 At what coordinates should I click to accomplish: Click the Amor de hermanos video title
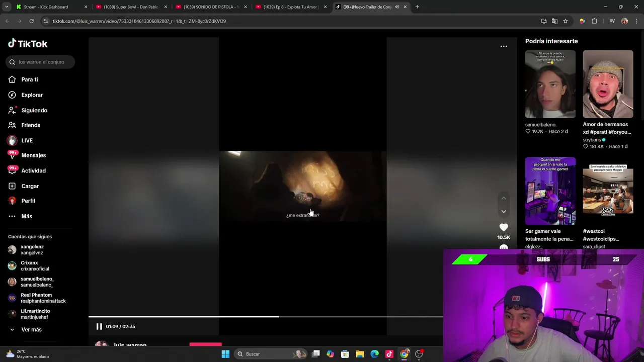point(607,128)
